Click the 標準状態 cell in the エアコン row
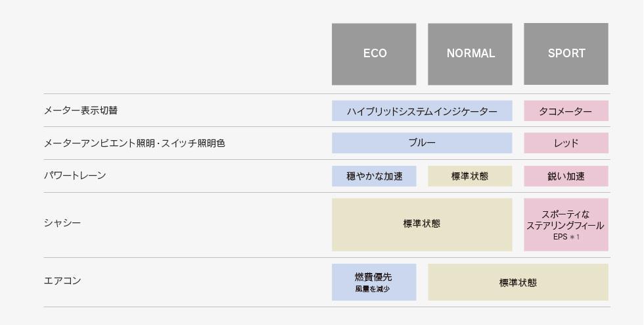644x325 pixels. 518,282
